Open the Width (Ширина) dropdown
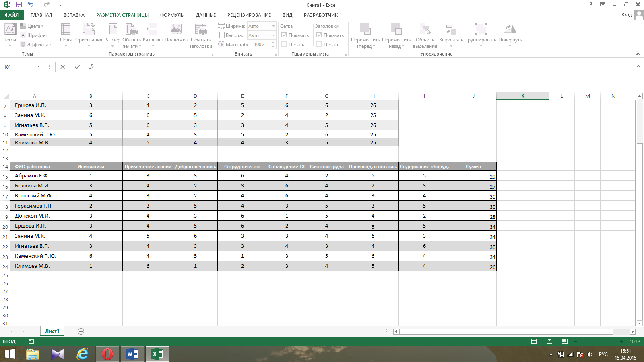The height and width of the screenshot is (362, 644). click(273, 26)
